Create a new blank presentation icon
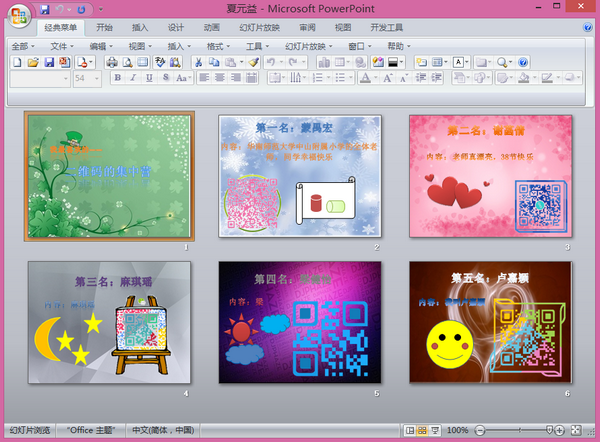Screen dimensions: 600x442 pyautogui.click(x=17, y=62)
